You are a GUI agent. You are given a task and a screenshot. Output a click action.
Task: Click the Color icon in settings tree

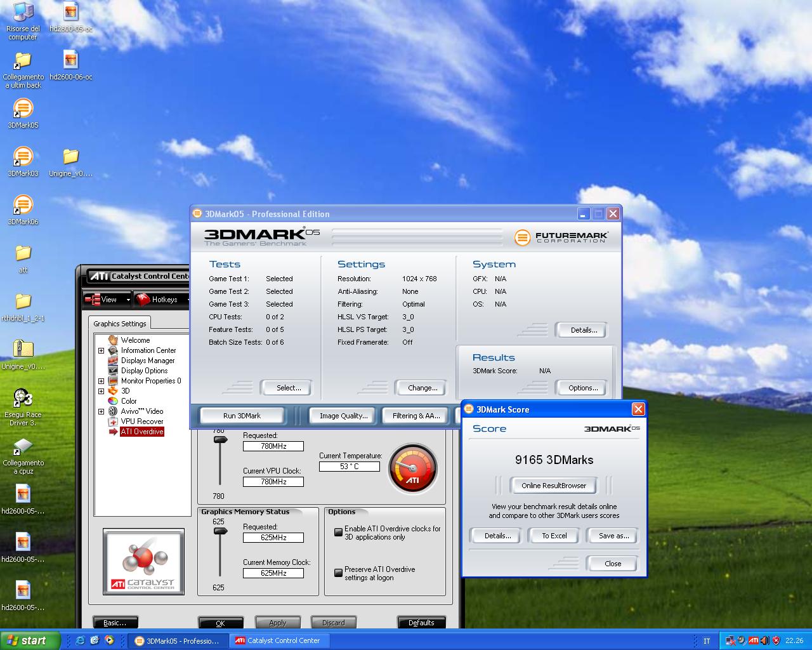pos(113,401)
